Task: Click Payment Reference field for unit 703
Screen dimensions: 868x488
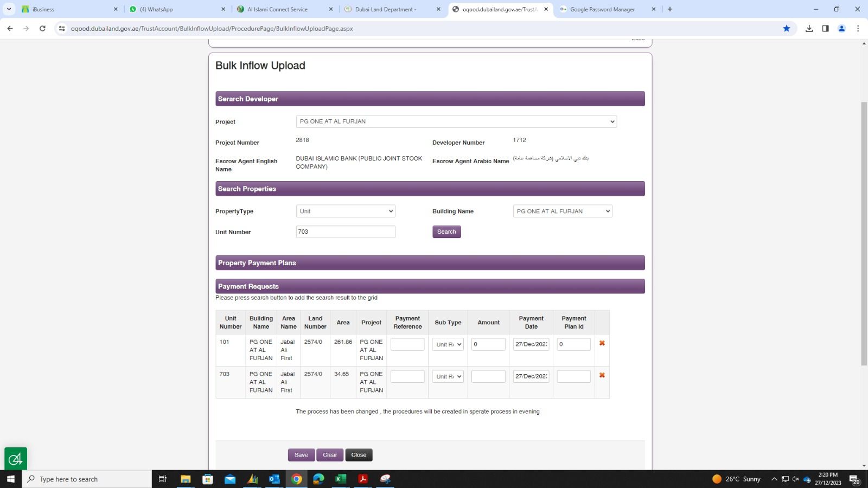Action: coord(407,376)
